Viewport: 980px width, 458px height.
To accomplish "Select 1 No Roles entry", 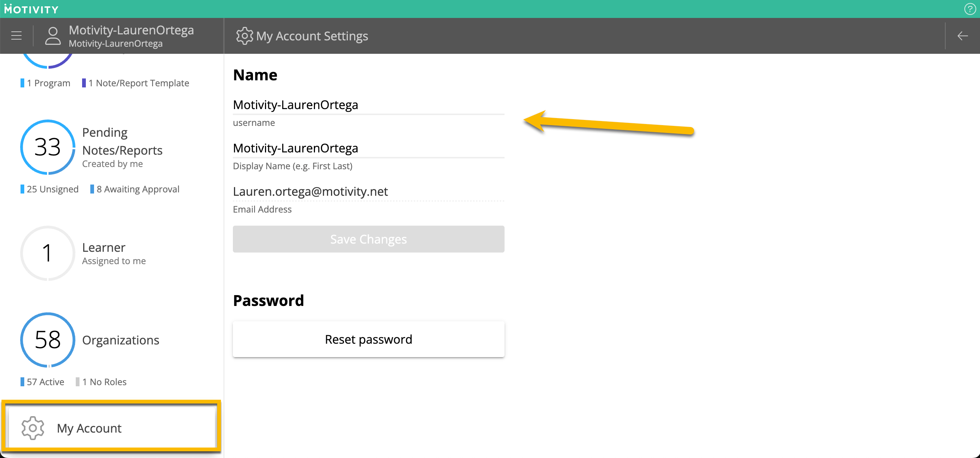I will click(x=101, y=382).
